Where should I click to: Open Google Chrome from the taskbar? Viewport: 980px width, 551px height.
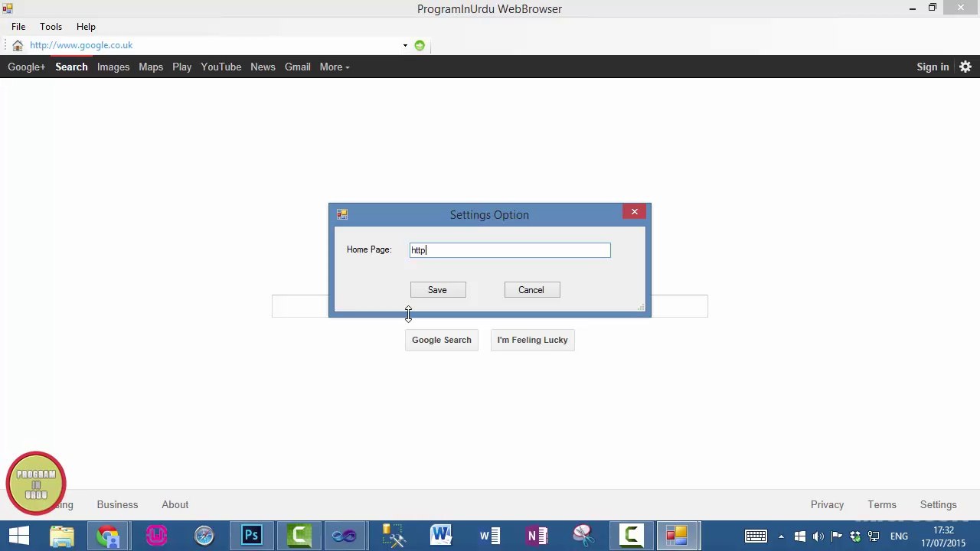point(109,536)
